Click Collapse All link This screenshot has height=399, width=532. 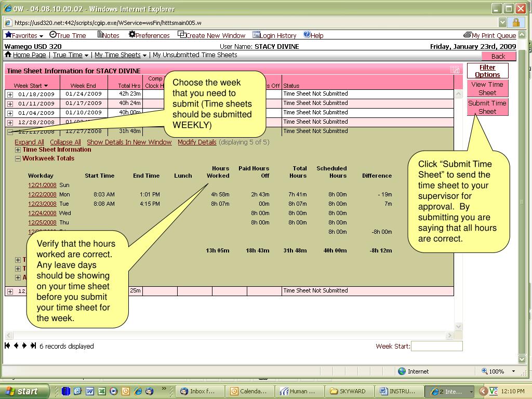click(x=65, y=142)
